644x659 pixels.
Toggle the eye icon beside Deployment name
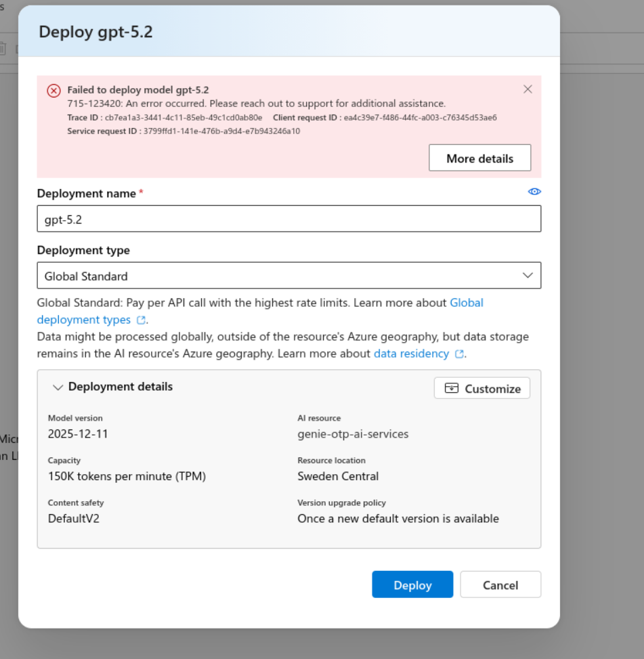click(x=534, y=192)
